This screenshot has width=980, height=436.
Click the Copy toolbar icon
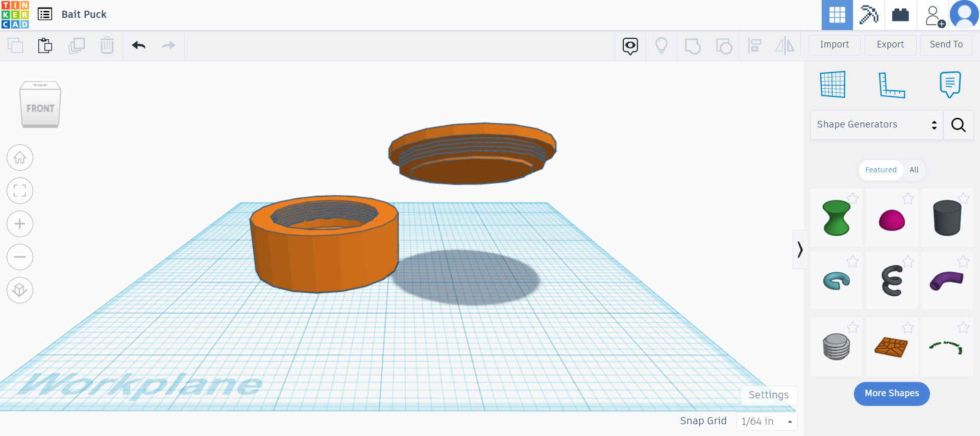(15, 45)
